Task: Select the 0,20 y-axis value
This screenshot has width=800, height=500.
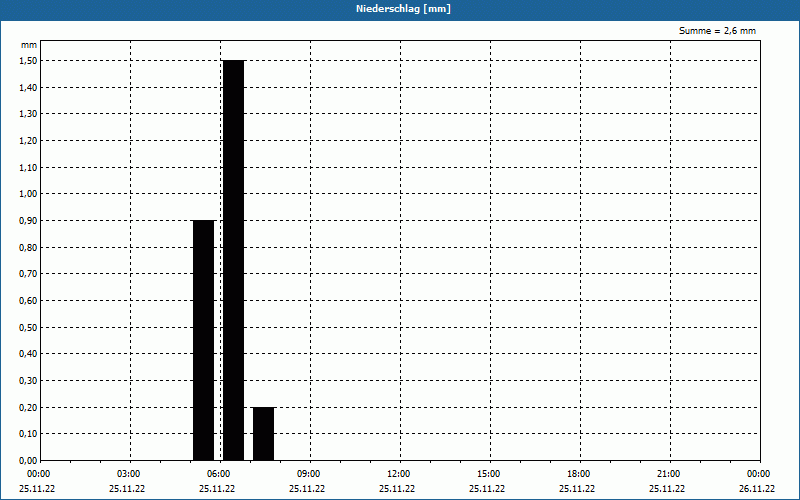Action: pyautogui.click(x=28, y=407)
